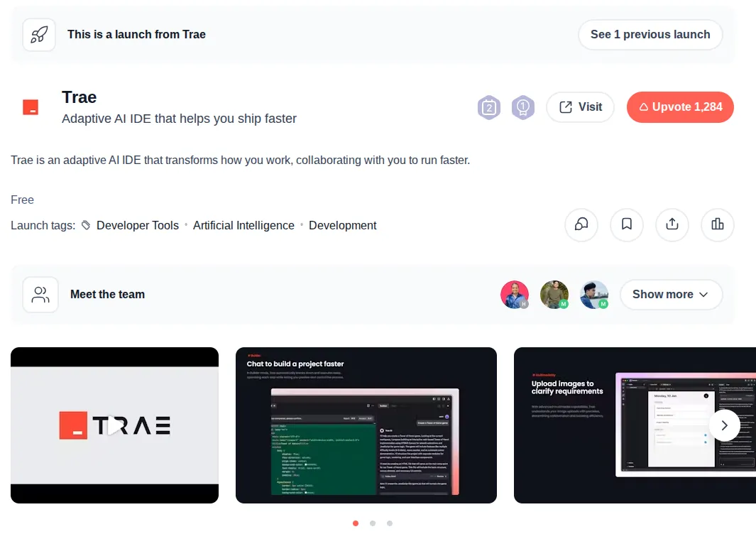Click the first team member avatar
The width and height of the screenshot is (756, 534).
tap(515, 295)
